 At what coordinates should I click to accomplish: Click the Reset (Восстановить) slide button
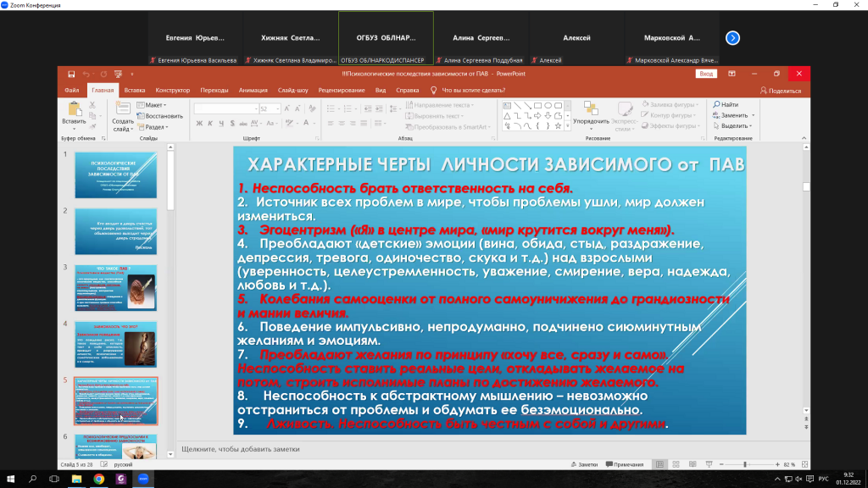[159, 116]
